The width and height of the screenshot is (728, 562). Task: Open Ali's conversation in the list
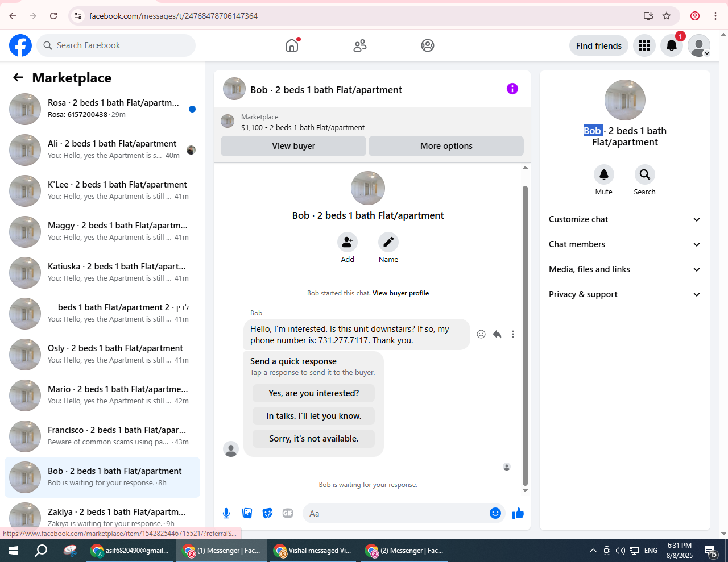click(102, 150)
